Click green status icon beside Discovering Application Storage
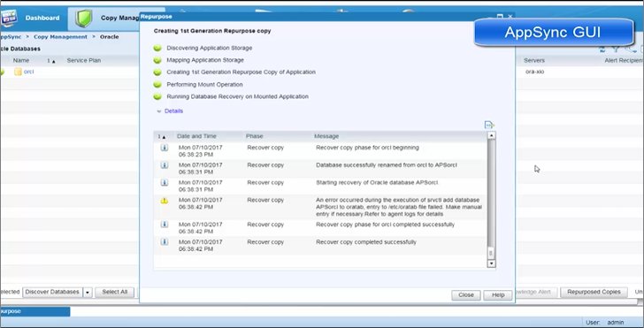The image size is (644, 328). click(x=157, y=48)
